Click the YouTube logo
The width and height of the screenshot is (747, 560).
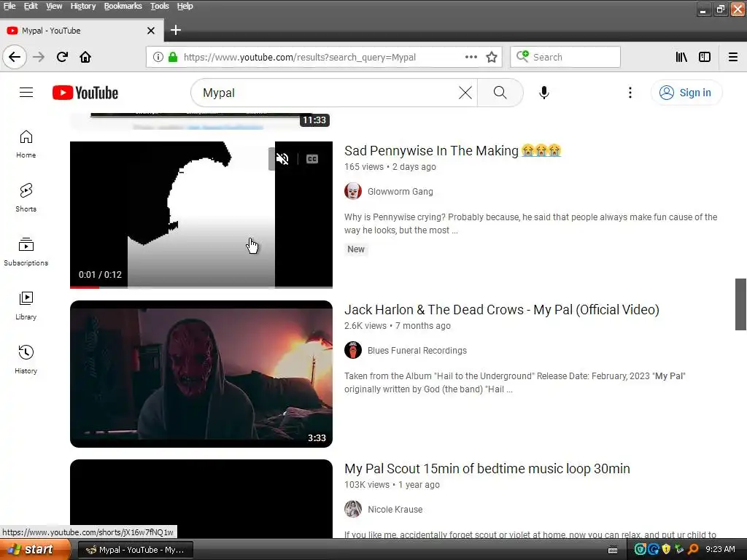[x=85, y=93]
